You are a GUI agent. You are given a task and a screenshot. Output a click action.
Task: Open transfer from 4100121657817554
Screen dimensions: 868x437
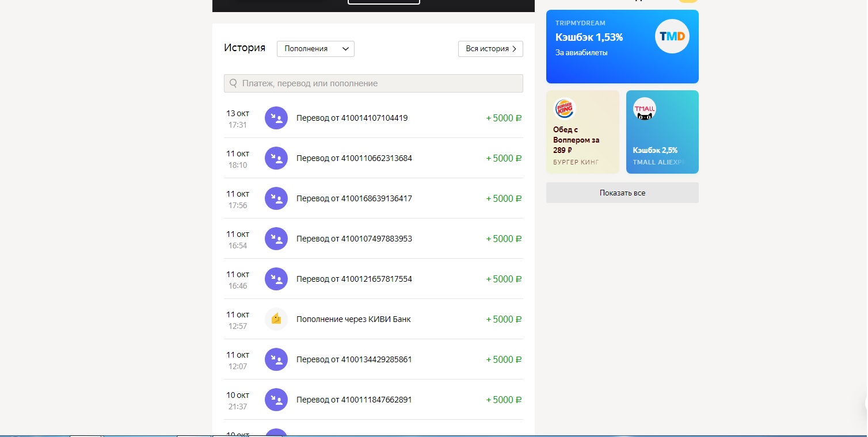pyautogui.click(x=374, y=279)
